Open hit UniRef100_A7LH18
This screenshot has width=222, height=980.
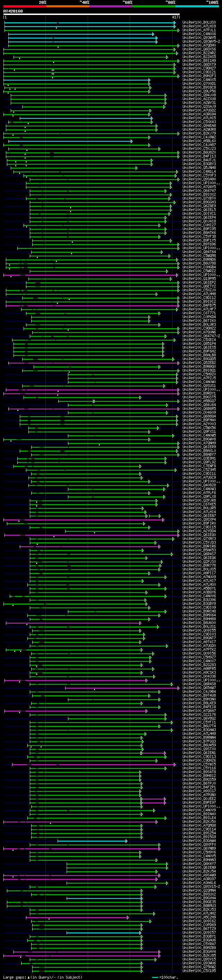(199, 27)
